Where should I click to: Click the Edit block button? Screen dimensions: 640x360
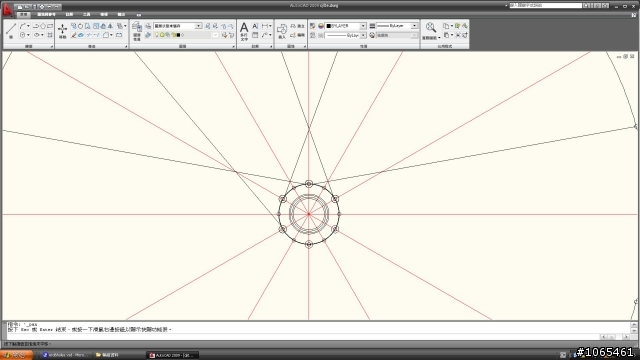(x=298, y=35)
